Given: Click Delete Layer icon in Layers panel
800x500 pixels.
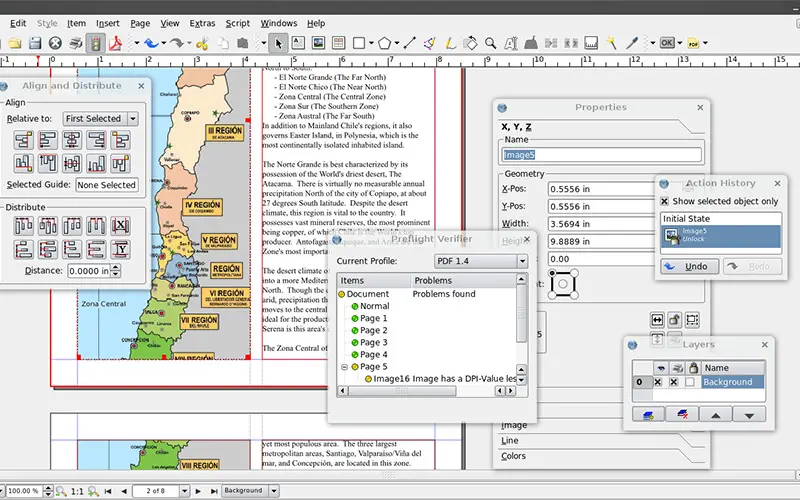Looking at the screenshot, I should pyautogui.click(x=682, y=414).
